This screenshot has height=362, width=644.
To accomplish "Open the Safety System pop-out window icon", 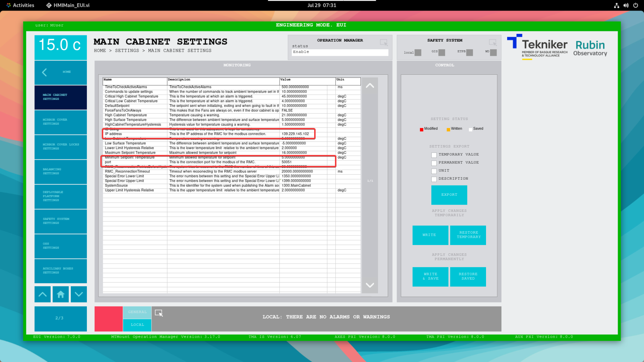I will tap(493, 43).
